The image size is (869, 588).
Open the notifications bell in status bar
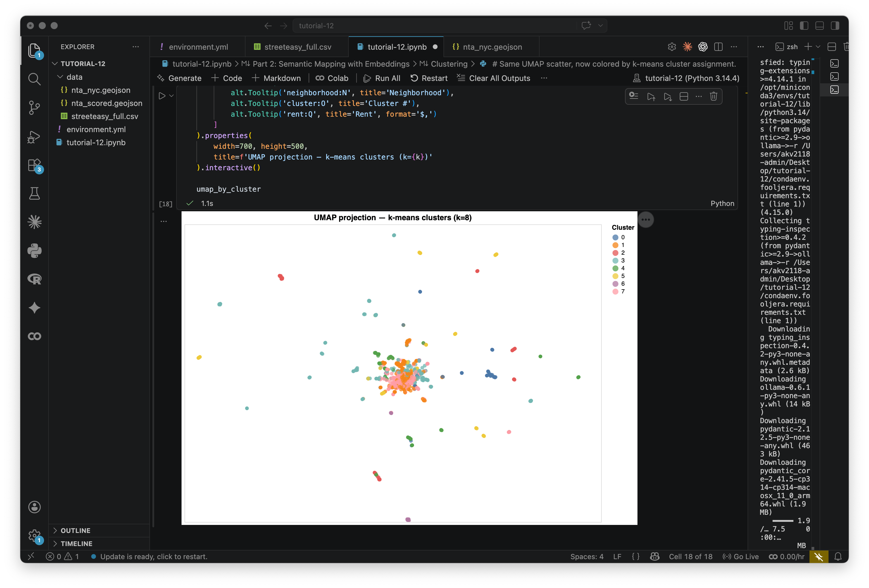[x=838, y=556]
